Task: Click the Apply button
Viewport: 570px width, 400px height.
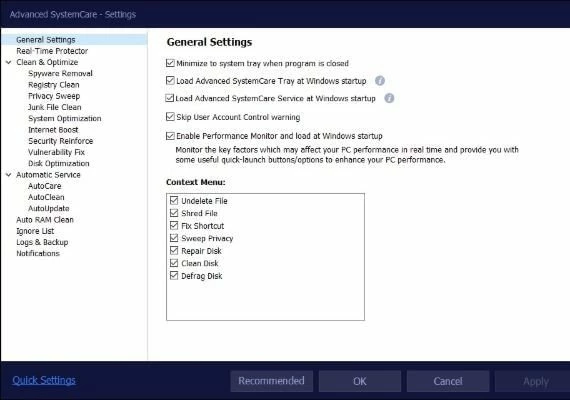Action: point(534,381)
